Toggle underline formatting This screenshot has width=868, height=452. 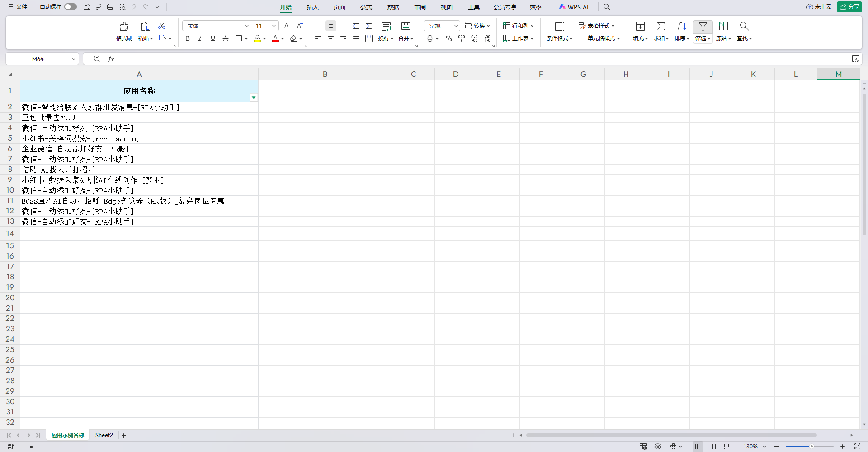click(213, 38)
